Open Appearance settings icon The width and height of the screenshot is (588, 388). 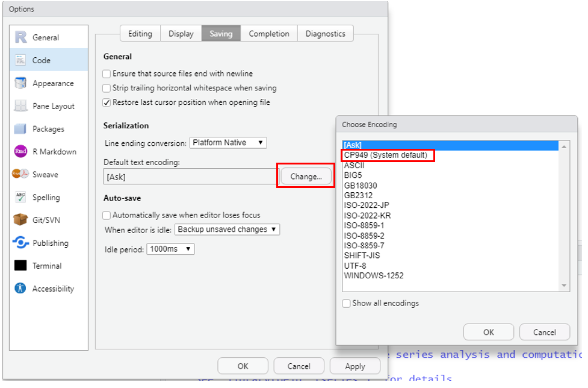click(x=20, y=83)
